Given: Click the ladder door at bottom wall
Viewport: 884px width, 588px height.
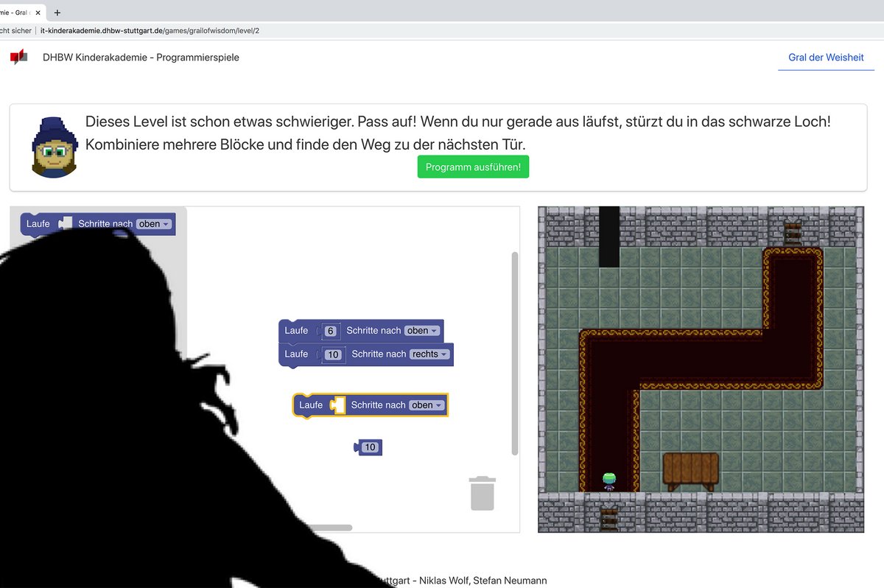Looking at the screenshot, I should 609,518.
